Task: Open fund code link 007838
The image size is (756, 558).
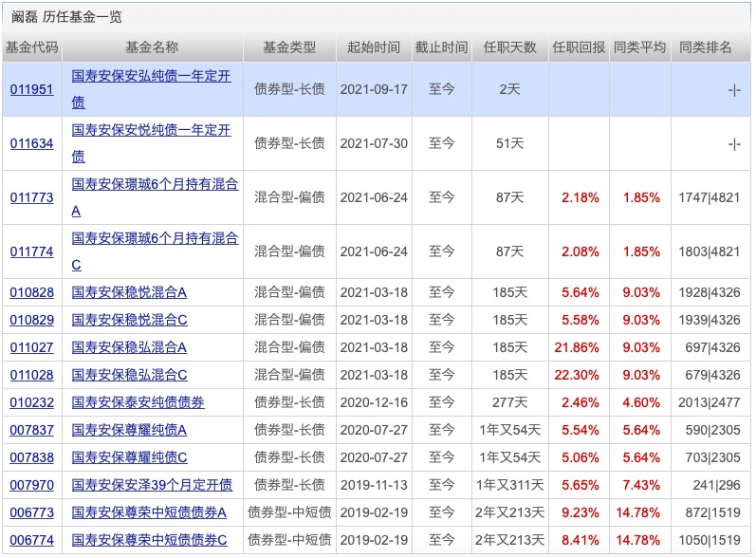Action: click(32, 457)
